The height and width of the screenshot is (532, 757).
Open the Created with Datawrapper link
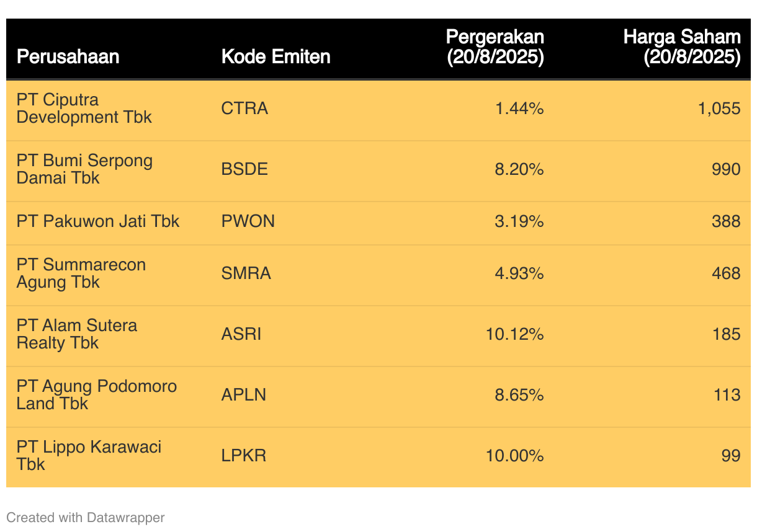coord(86,517)
